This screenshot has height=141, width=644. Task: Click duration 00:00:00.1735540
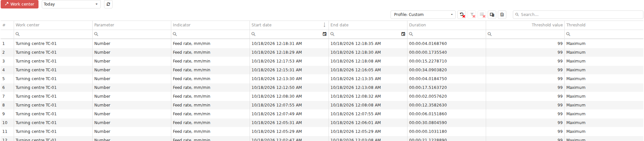[428, 52]
